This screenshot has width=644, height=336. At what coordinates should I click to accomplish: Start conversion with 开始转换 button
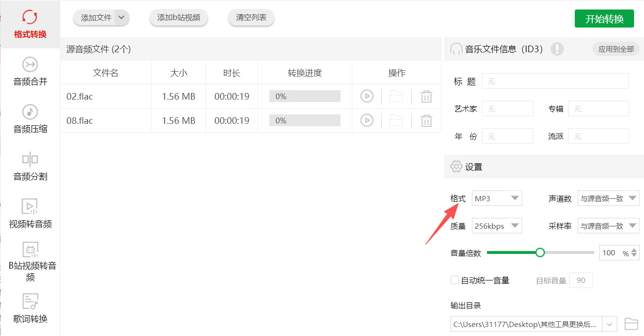click(x=604, y=19)
